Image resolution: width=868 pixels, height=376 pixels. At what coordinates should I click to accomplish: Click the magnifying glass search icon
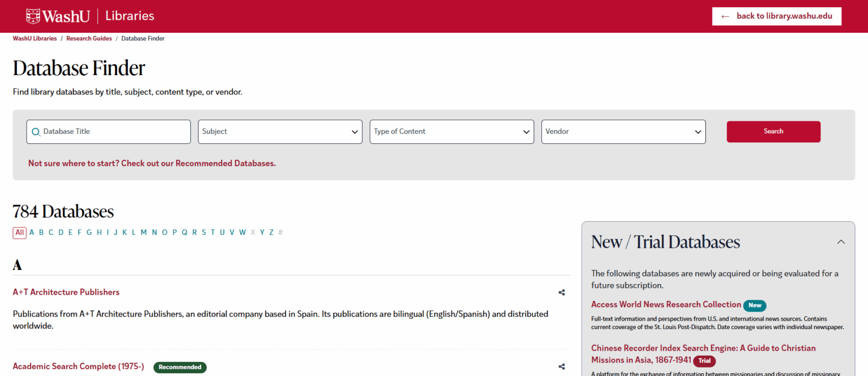(x=36, y=132)
